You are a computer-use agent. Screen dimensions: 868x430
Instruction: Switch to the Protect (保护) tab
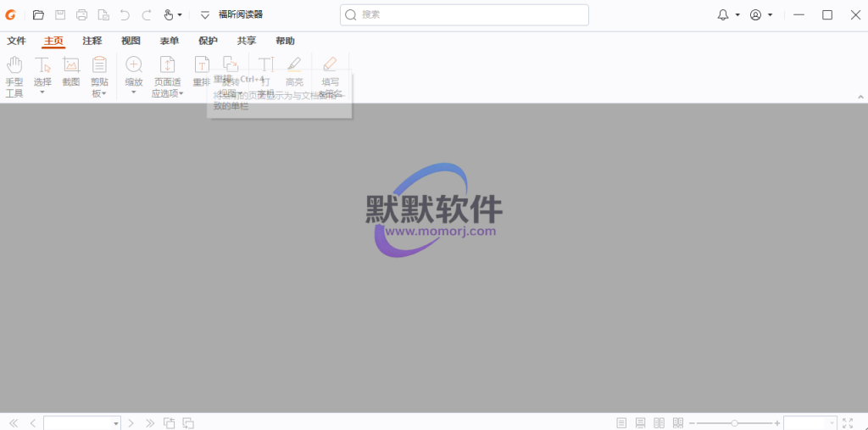[x=208, y=41]
